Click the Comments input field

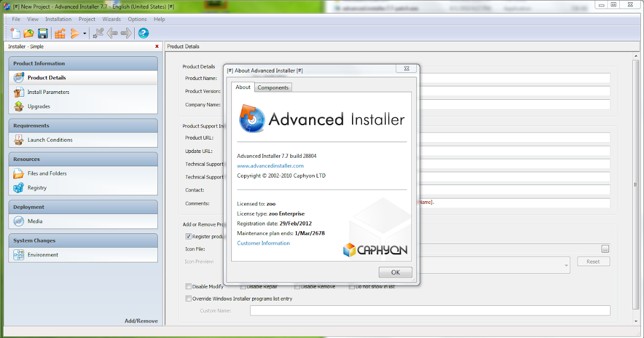515,203
